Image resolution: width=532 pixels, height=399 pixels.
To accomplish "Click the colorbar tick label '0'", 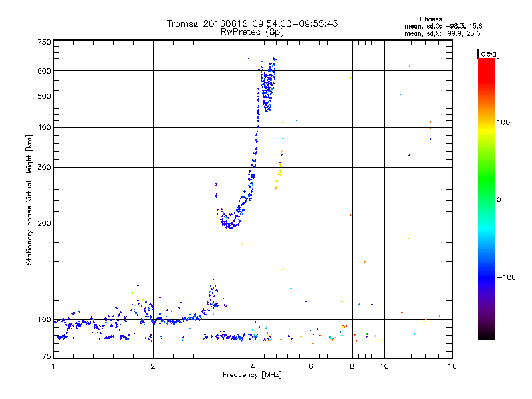I will [x=499, y=200].
